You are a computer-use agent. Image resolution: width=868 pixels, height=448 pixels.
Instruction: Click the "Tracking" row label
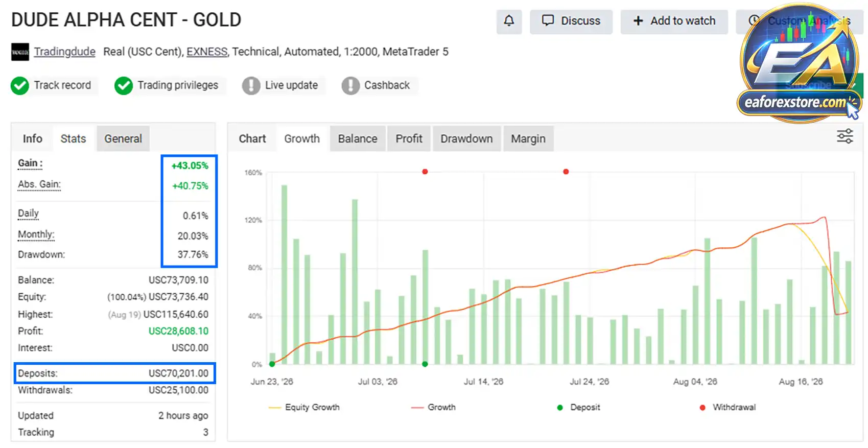click(x=36, y=432)
